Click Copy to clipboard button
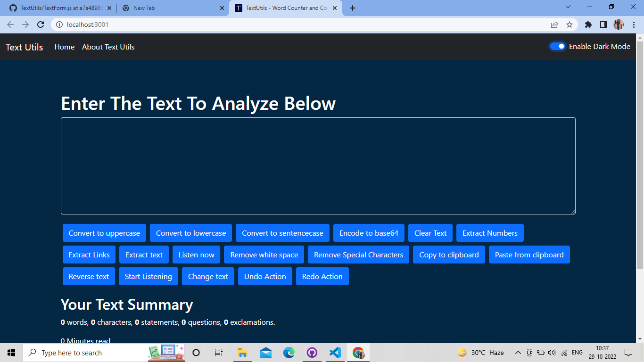 (449, 255)
